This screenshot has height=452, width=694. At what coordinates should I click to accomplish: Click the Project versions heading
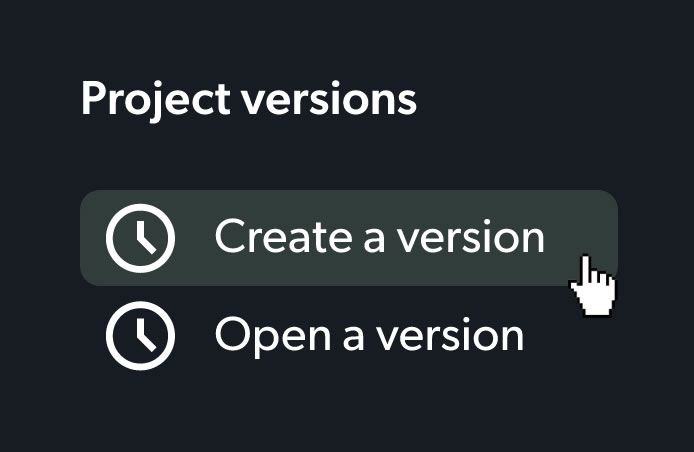[x=248, y=100]
